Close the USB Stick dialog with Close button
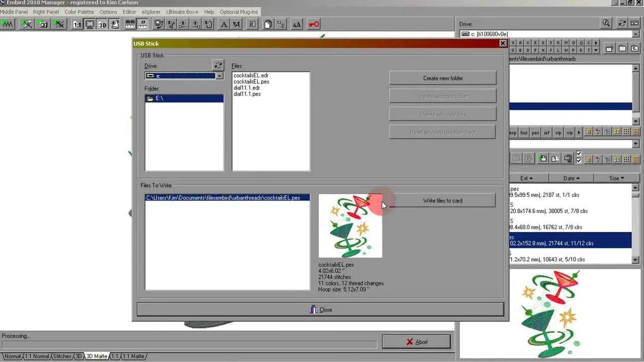Image resolution: width=644 pixels, height=362 pixels. [x=320, y=310]
